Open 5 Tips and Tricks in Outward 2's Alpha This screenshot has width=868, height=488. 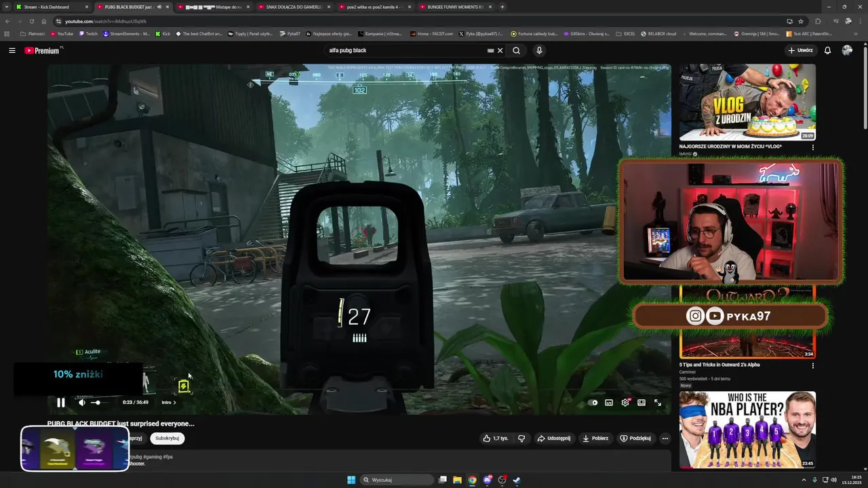pyautogui.click(x=719, y=365)
